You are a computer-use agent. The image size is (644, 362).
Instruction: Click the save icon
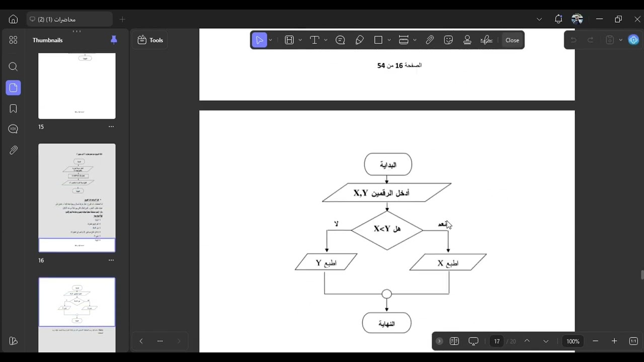point(610,40)
